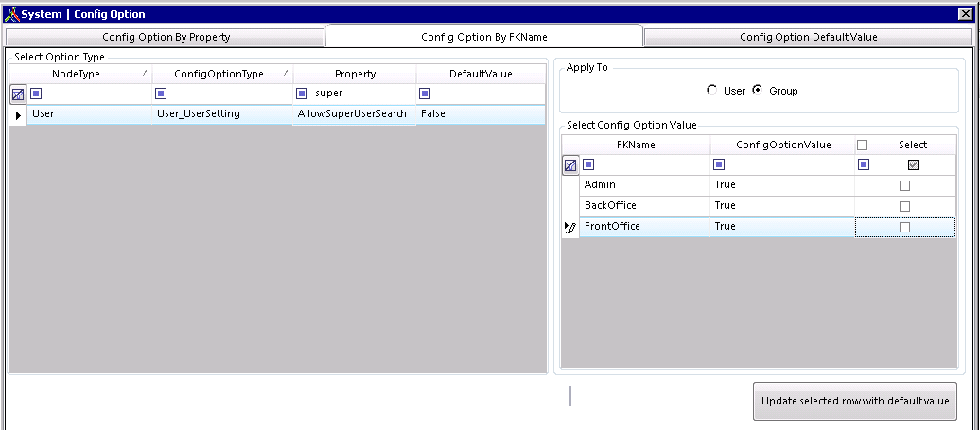This screenshot has width=980, height=430.
Task: Select the 'False' DefaultValue cell
Action: (481, 115)
